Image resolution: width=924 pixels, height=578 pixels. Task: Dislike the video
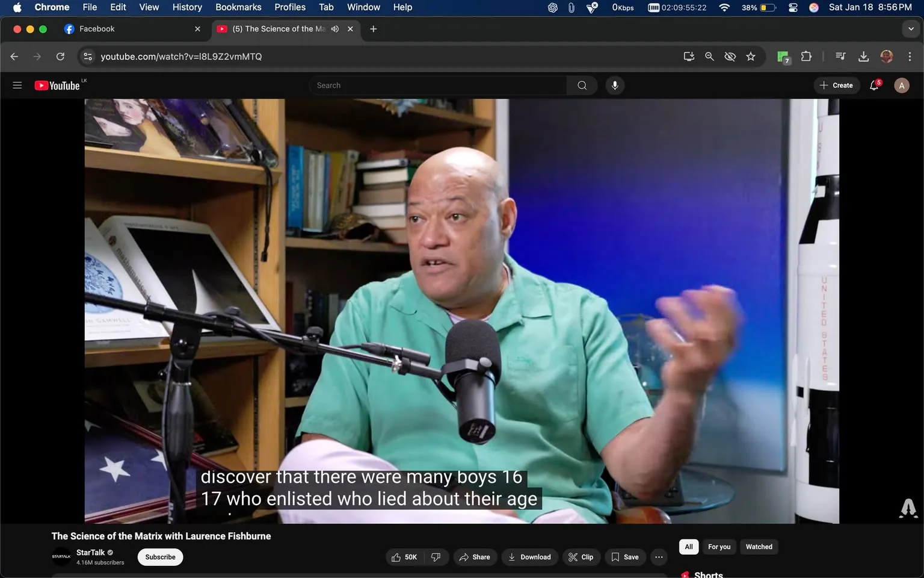pyautogui.click(x=436, y=557)
